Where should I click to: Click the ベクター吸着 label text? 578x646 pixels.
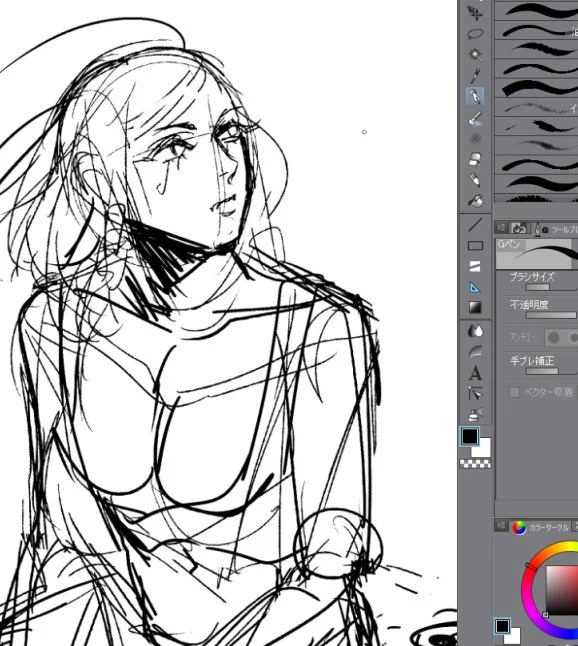click(549, 392)
